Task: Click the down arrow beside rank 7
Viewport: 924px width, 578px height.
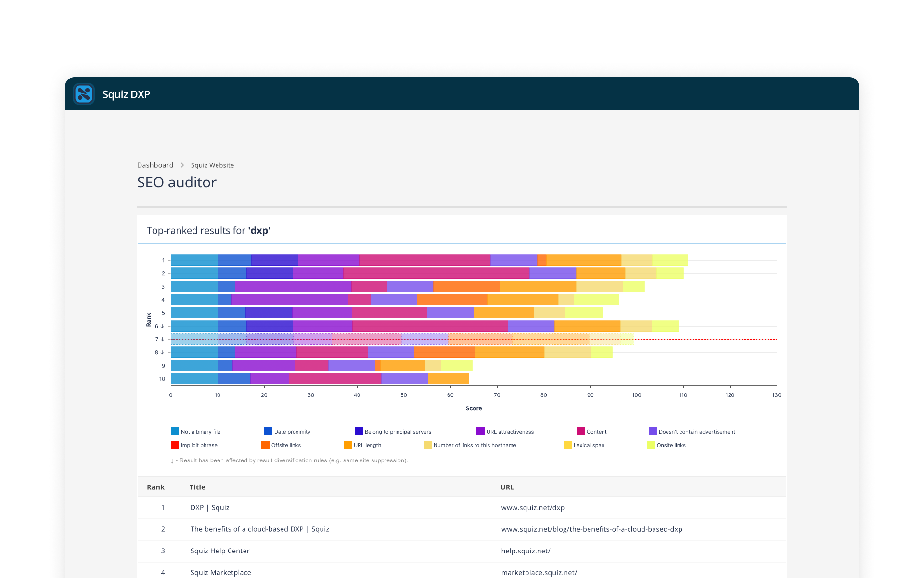Action: point(163,339)
